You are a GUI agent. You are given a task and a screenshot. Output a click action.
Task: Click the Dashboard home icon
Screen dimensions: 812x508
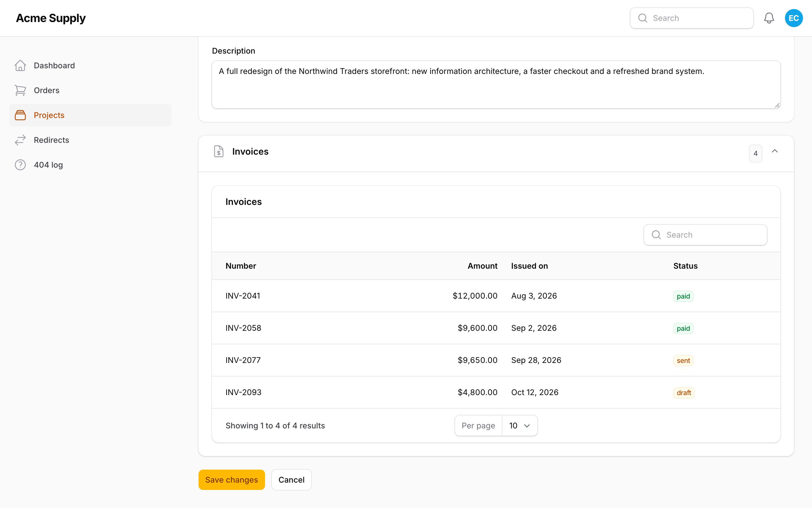pos(20,65)
